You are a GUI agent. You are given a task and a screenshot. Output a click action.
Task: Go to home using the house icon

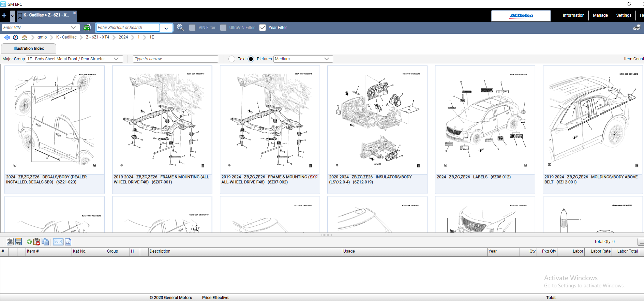coord(25,37)
